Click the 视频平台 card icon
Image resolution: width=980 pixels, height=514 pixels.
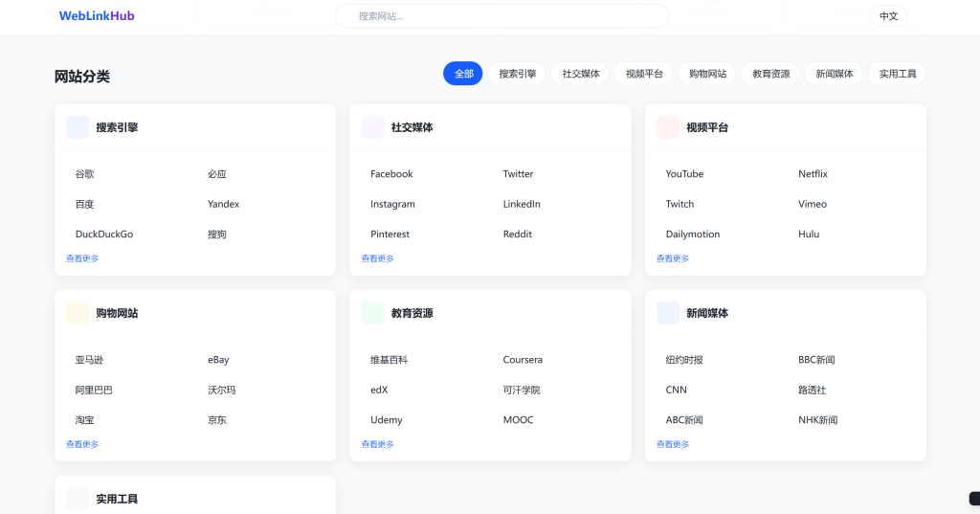click(x=668, y=127)
